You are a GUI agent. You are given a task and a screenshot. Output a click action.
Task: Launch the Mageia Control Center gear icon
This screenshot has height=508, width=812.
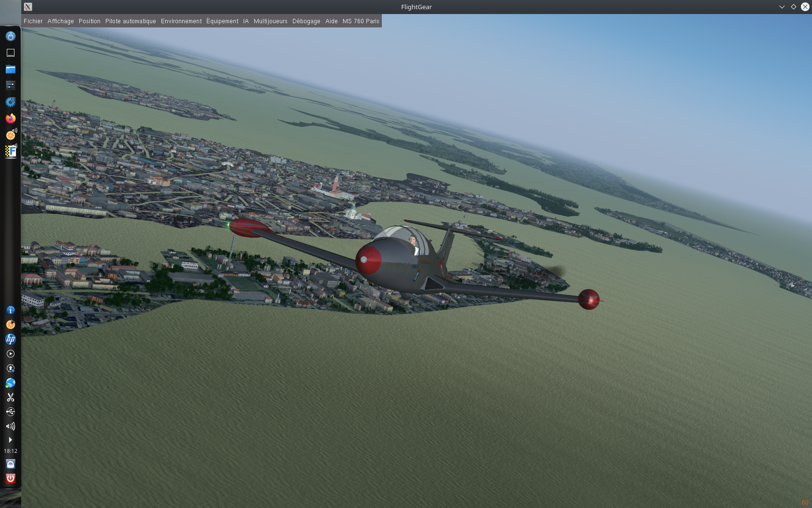(x=10, y=102)
